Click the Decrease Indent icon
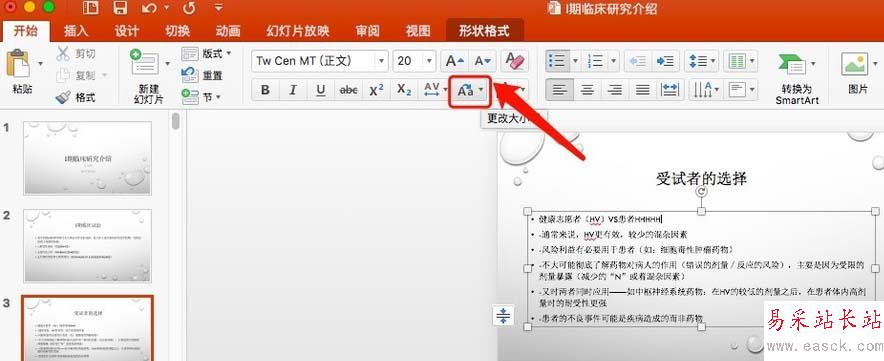884x361 pixels. [638, 61]
